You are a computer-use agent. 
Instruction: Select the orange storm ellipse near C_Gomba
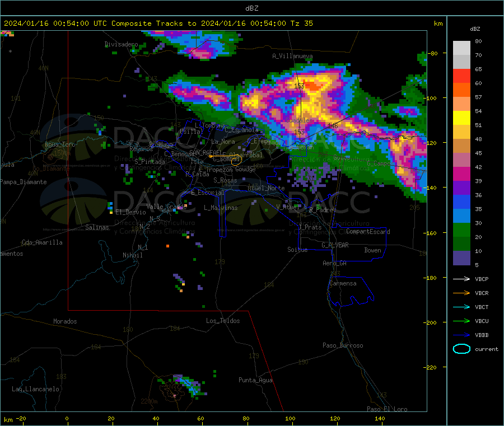coord(236,161)
